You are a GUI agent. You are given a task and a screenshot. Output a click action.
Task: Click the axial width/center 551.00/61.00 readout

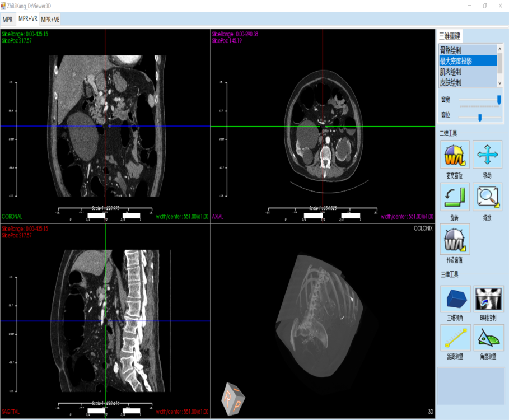(x=407, y=217)
